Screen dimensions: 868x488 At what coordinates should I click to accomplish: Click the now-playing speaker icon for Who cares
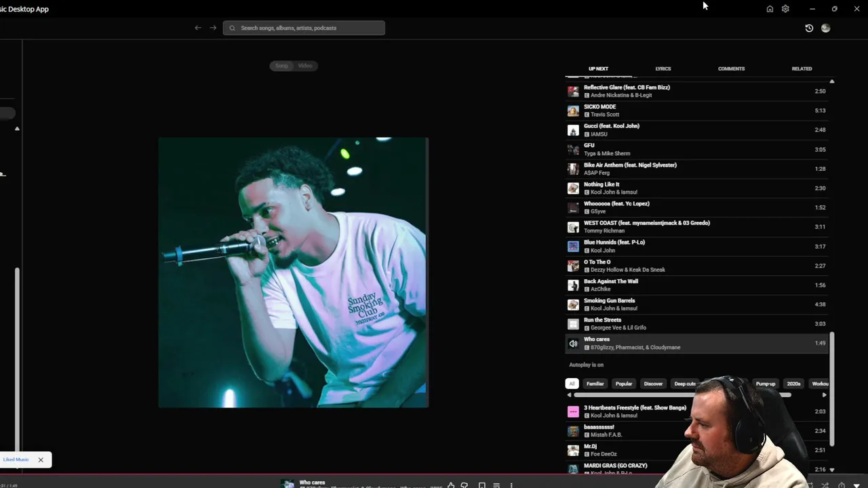(573, 344)
